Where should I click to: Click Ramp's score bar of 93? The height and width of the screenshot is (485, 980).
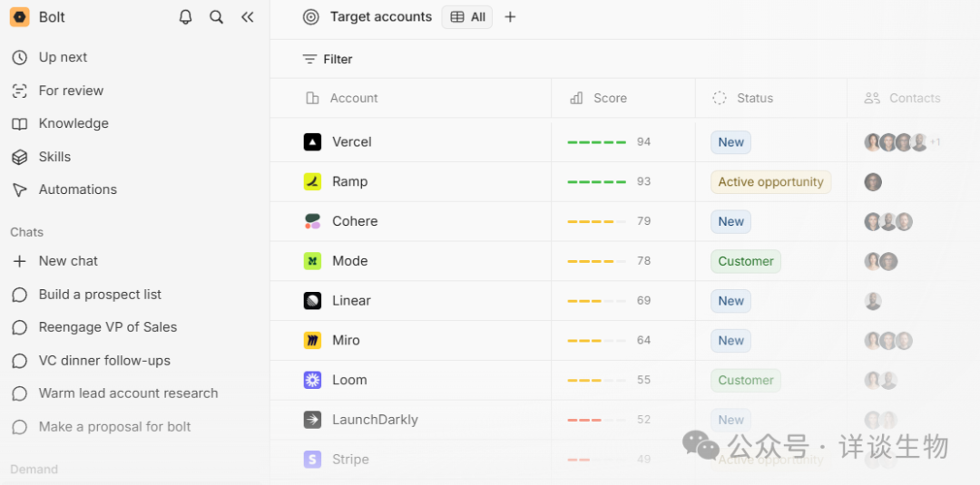(596, 181)
